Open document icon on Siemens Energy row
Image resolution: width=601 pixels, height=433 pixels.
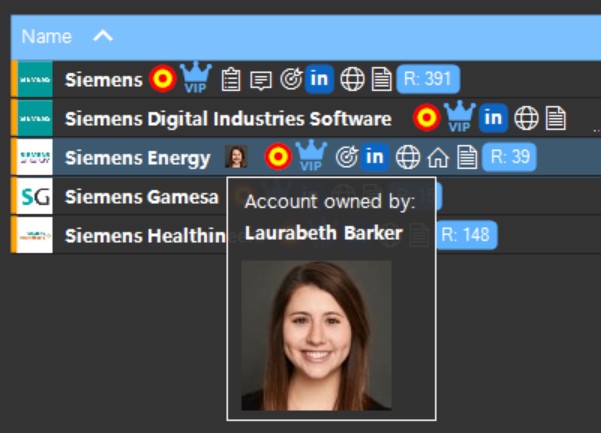click(x=467, y=157)
